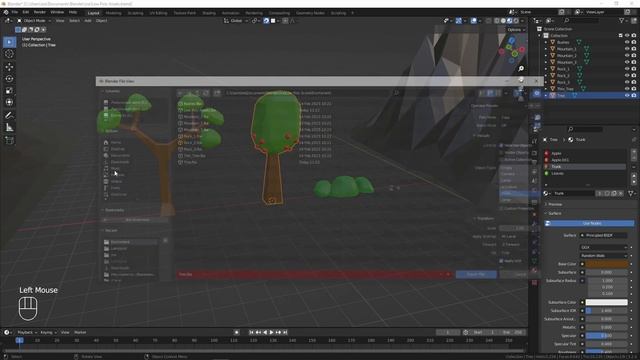This screenshot has height=360, width=640.
Task: Collapse the Surface panel
Action: coord(554,213)
